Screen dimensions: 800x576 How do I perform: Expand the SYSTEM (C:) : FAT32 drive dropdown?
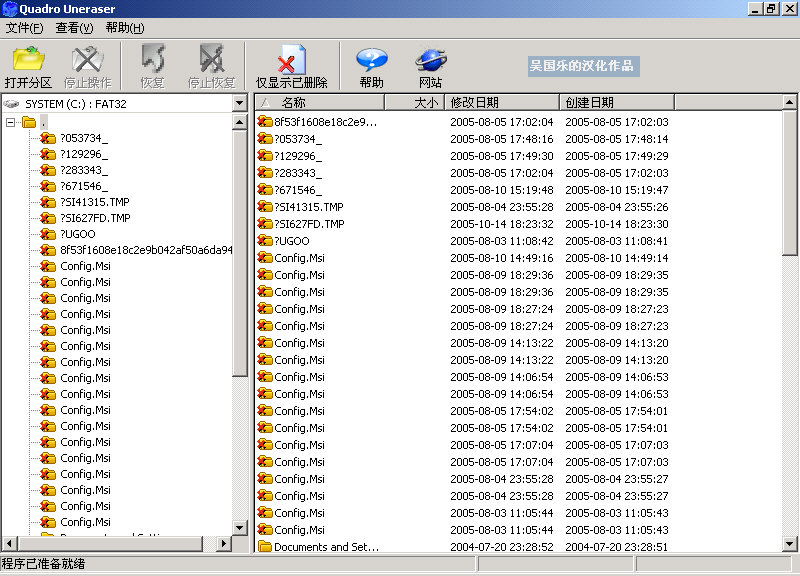[x=240, y=104]
